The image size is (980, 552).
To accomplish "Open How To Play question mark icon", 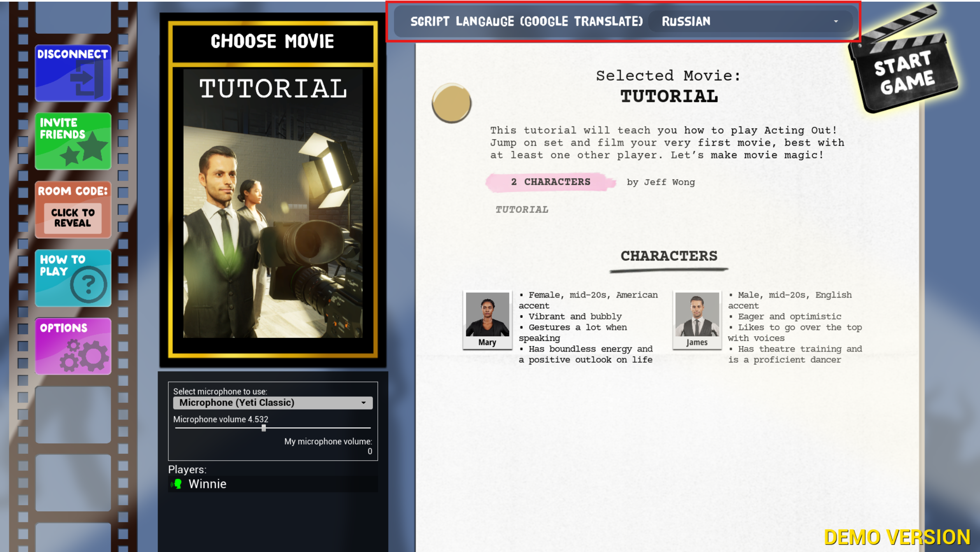I will click(73, 278).
